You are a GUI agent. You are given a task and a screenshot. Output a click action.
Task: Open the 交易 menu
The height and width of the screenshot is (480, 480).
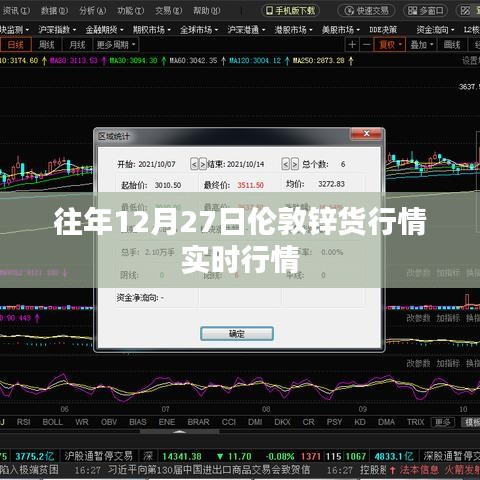tap(168, 11)
